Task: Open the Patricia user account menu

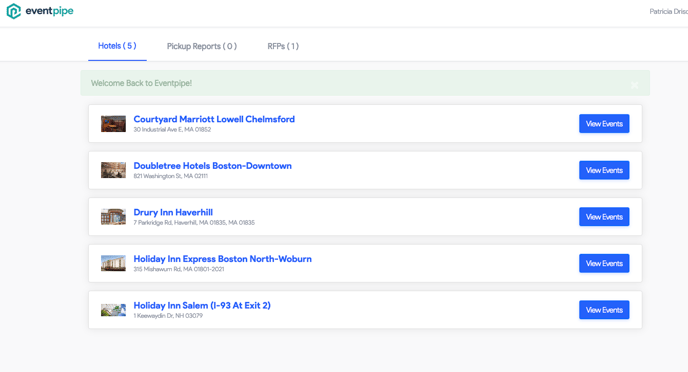Action: [x=668, y=11]
